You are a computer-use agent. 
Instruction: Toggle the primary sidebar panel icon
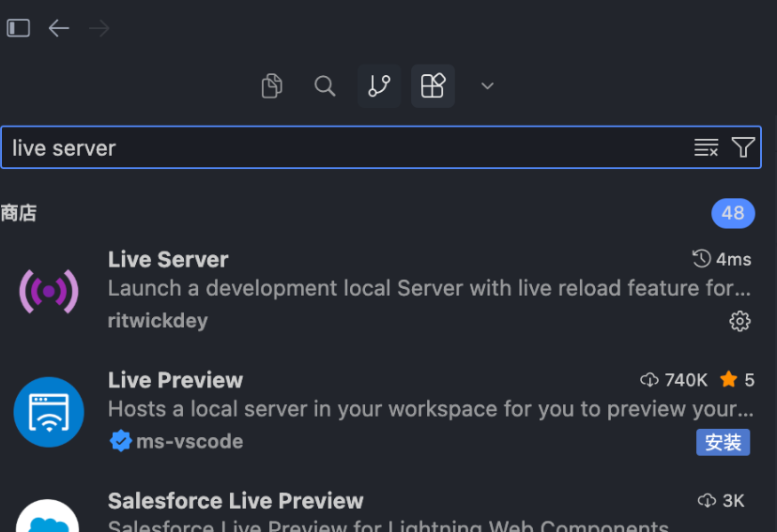click(x=19, y=28)
